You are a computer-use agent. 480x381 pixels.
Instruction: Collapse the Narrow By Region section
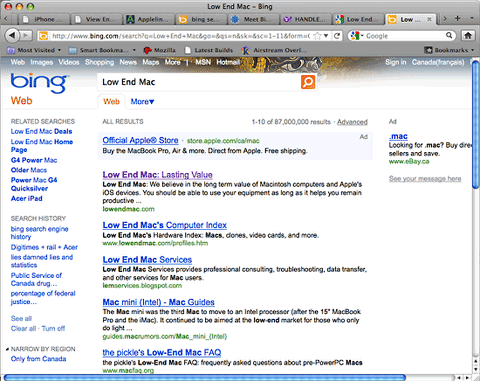(8, 349)
